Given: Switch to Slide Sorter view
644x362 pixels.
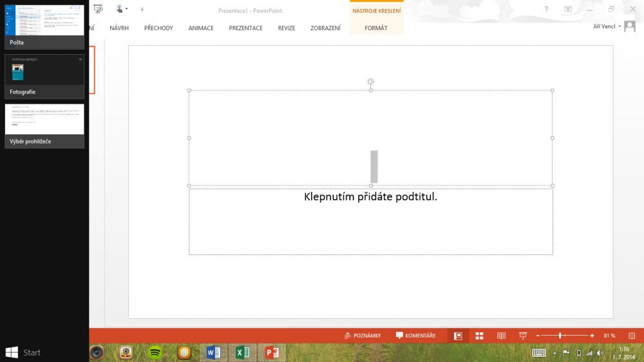Looking at the screenshot, I should (x=479, y=336).
